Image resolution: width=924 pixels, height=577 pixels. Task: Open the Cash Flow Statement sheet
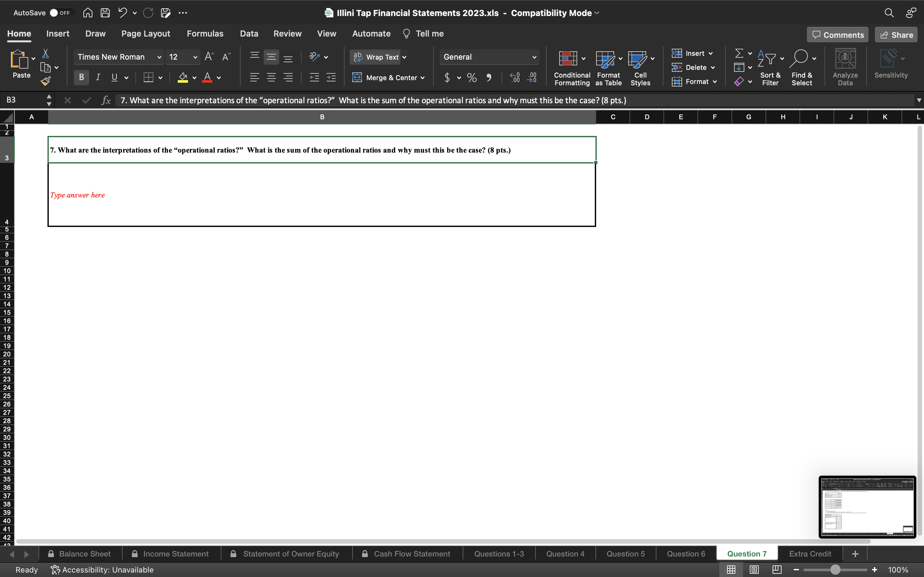[412, 553]
